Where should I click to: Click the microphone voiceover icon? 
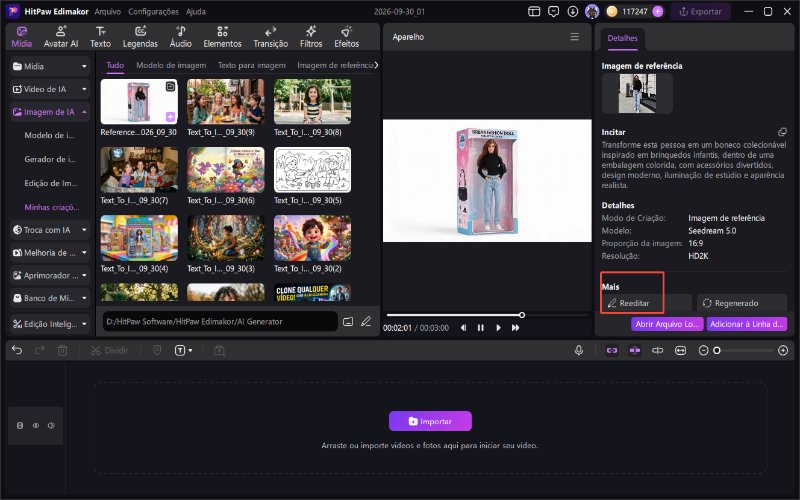[579, 351]
